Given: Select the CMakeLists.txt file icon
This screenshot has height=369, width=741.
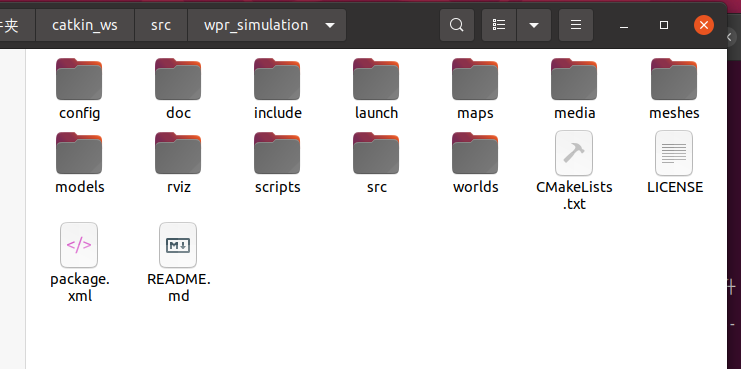Looking at the screenshot, I should point(574,153).
